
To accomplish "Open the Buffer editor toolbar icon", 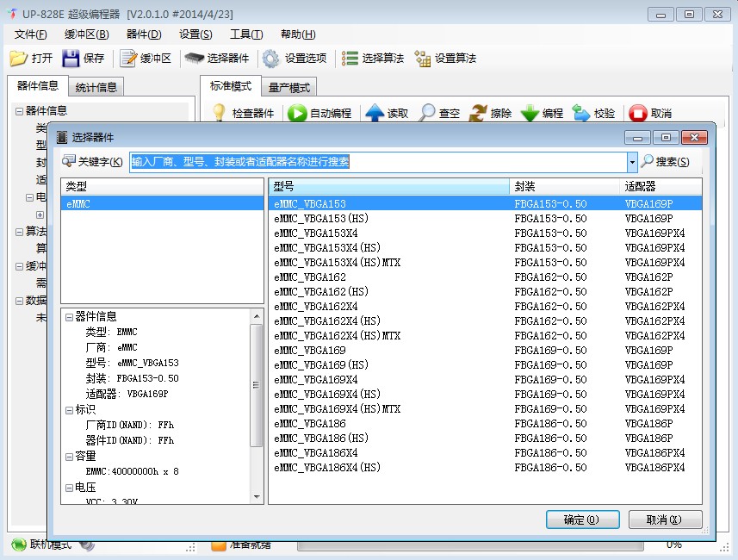I will (x=128, y=59).
